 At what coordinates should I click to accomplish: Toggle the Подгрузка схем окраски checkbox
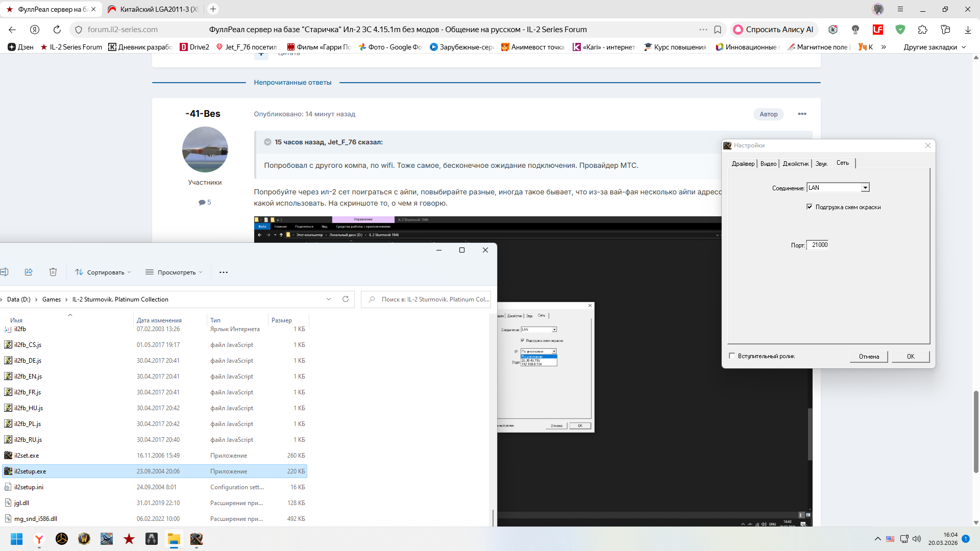810,207
